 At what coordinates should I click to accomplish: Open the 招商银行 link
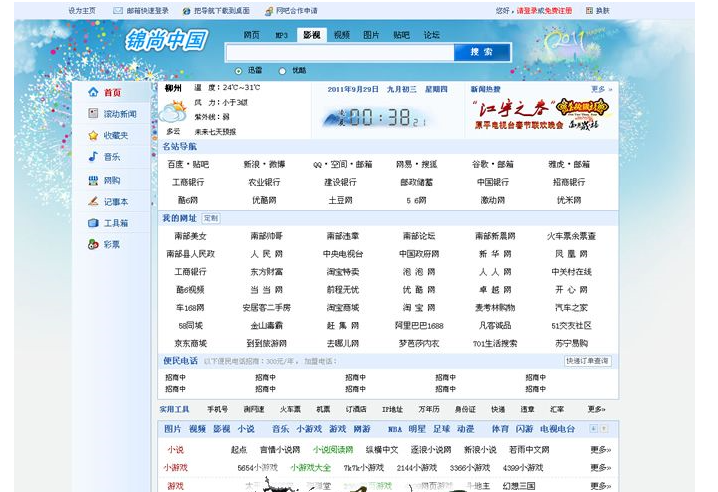pos(569,182)
